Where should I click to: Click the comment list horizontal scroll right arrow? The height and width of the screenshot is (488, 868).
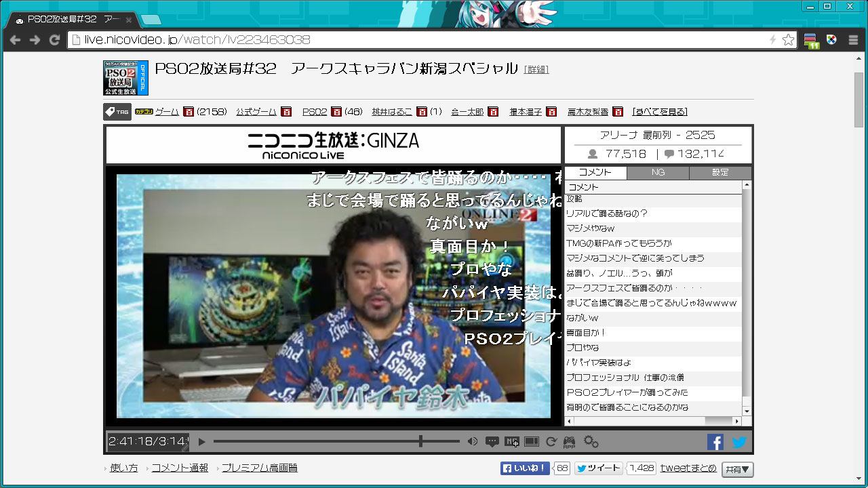[737, 421]
